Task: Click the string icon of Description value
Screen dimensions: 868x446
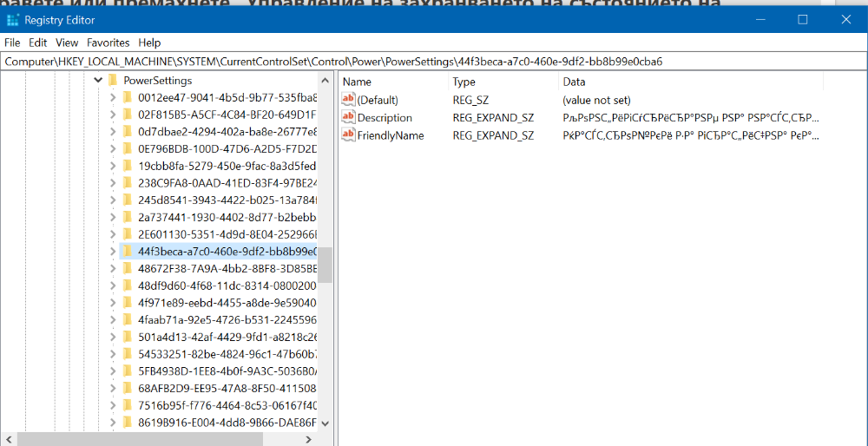Action: point(348,117)
